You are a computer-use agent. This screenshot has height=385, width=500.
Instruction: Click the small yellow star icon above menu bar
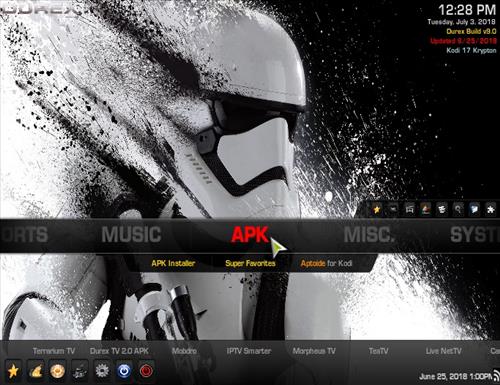tap(377, 209)
